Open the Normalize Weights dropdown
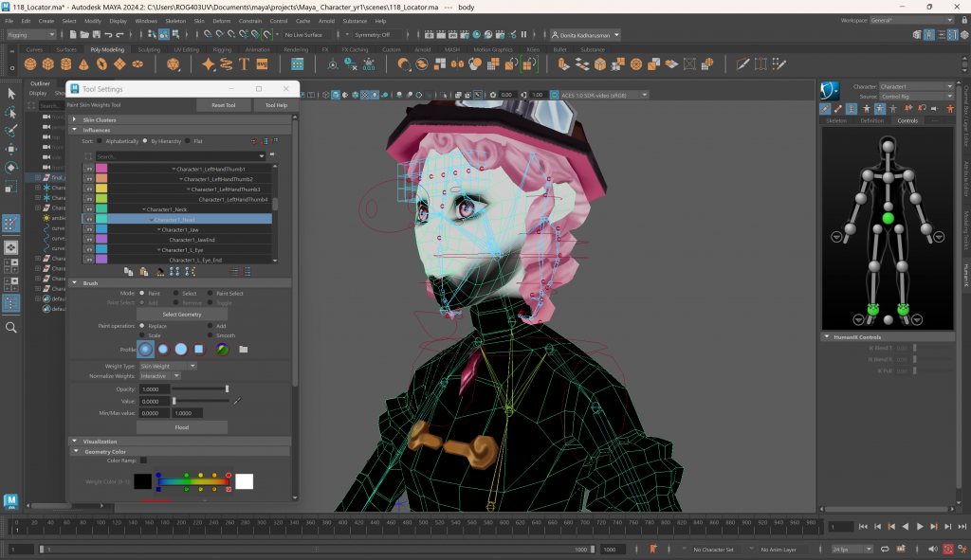The height and width of the screenshot is (560, 971). pos(159,375)
